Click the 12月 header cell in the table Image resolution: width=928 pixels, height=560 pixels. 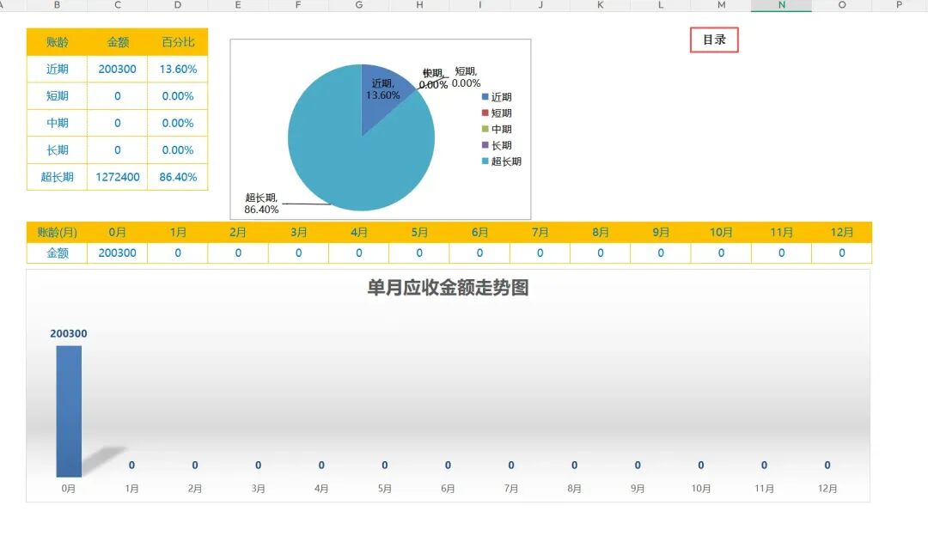[x=841, y=232]
